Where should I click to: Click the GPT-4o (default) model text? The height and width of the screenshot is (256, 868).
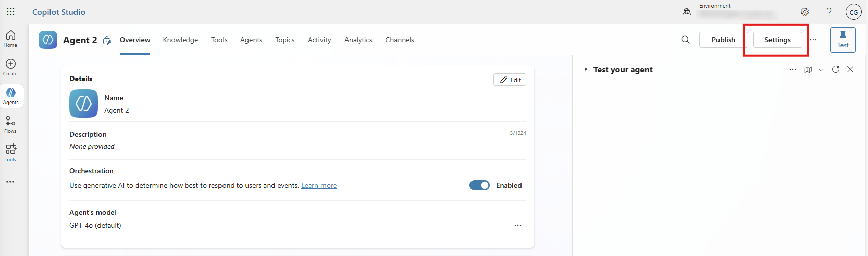95,225
